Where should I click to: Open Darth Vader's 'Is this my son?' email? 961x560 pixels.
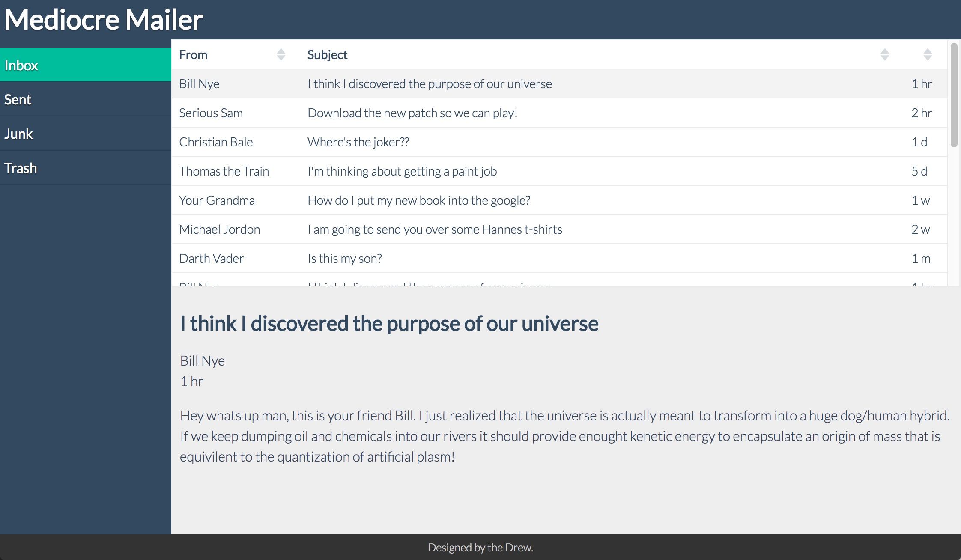pos(344,259)
